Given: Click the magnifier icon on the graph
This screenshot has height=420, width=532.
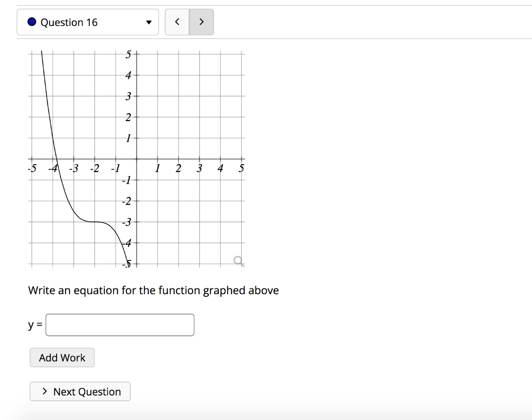Looking at the screenshot, I should point(239,261).
